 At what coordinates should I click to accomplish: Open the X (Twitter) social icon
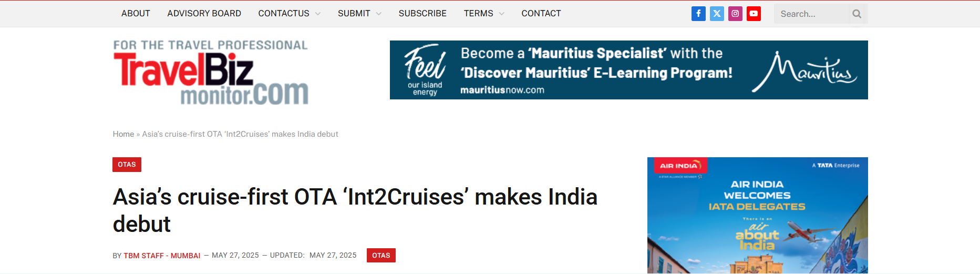pyautogui.click(x=717, y=14)
